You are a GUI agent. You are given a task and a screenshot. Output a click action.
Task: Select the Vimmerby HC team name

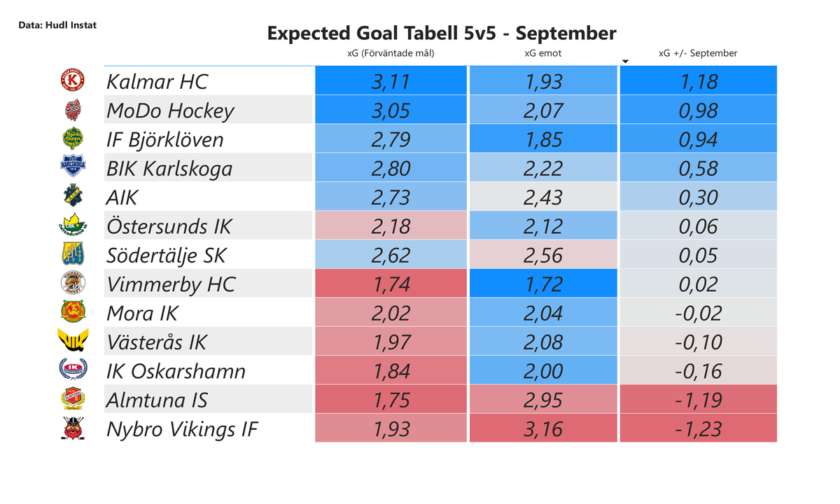[x=171, y=284]
